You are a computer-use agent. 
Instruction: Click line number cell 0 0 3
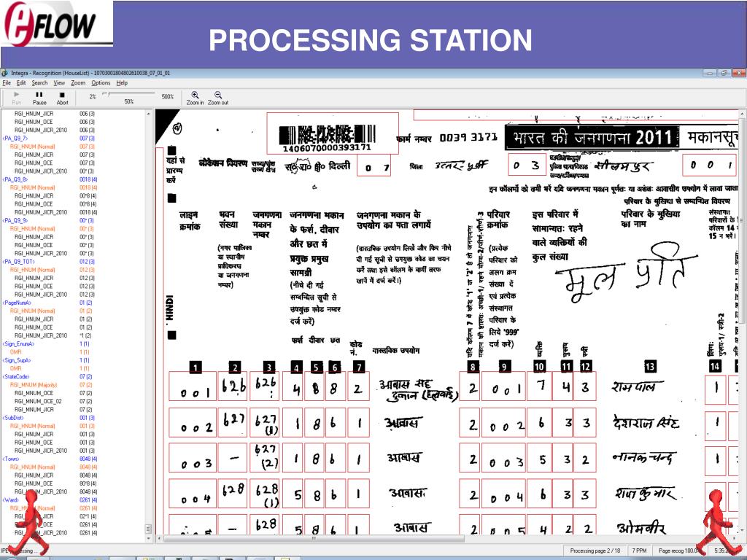[x=193, y=458]
